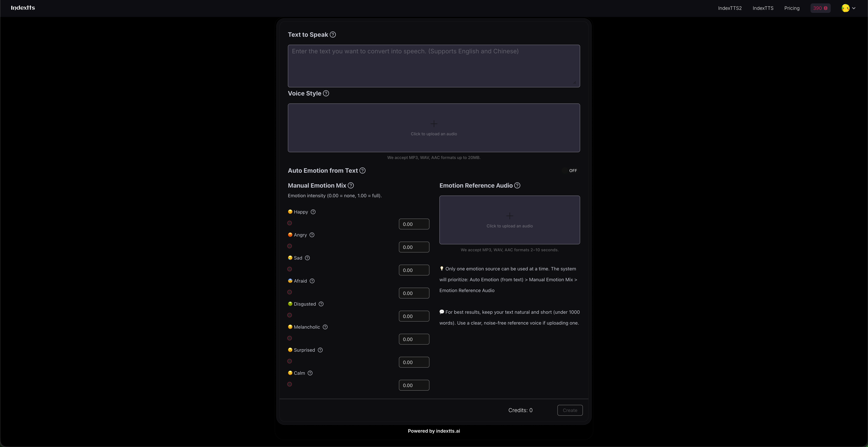The width and height of the screenshot is (868, 447).
Task: Click the Voice Style help icon
Action: pyautogui.click(x=326, y=94)
